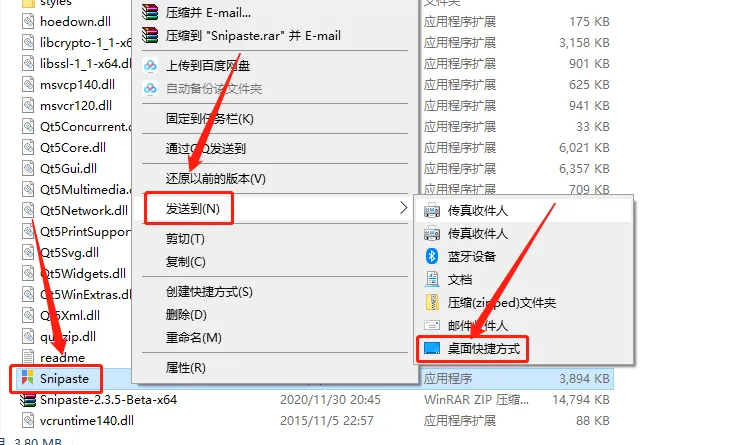
Task: Click the Baidu Netdisk upload icon
Action: click(150, 65)
